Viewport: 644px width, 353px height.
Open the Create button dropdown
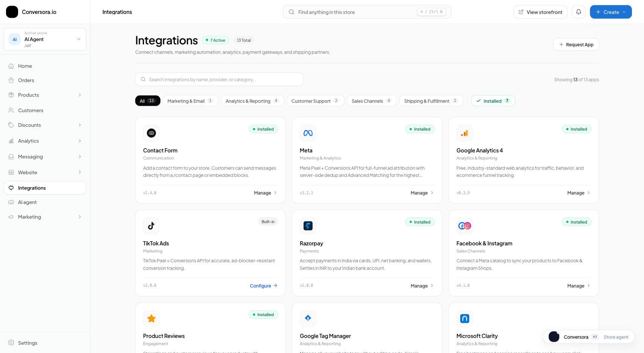coord(611,12)
